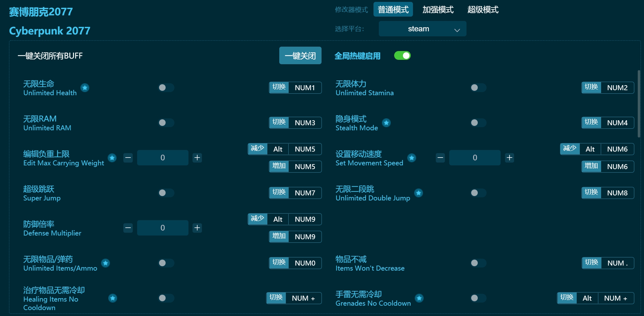Click 减少 Alt NUM9 hotkey for Defense Multiplier

click(285, 219)
